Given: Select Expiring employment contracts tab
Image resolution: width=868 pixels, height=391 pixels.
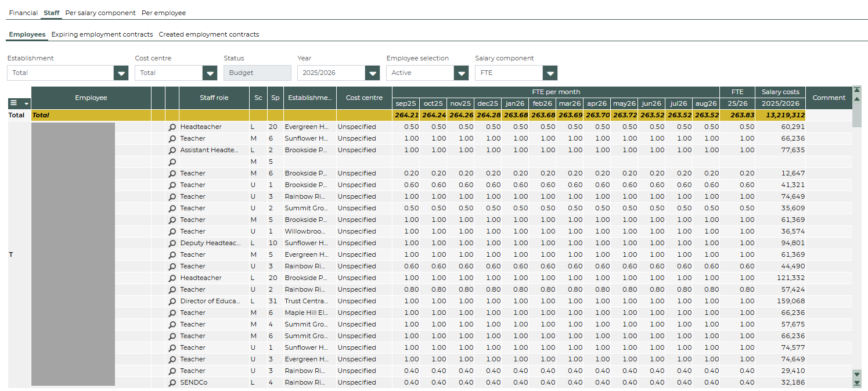Looking at the screenshot, I should click(102, 34).
